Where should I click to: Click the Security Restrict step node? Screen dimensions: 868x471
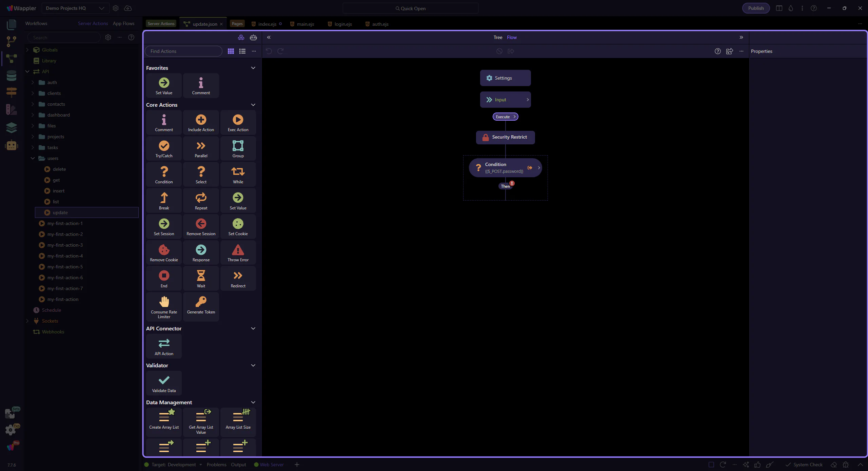tap(505, 137)
